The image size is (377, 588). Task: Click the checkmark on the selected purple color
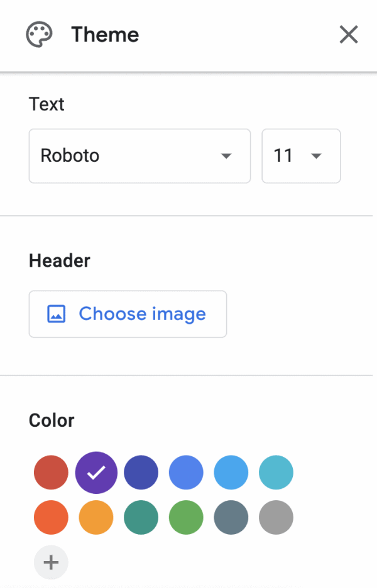click(96, 472)
